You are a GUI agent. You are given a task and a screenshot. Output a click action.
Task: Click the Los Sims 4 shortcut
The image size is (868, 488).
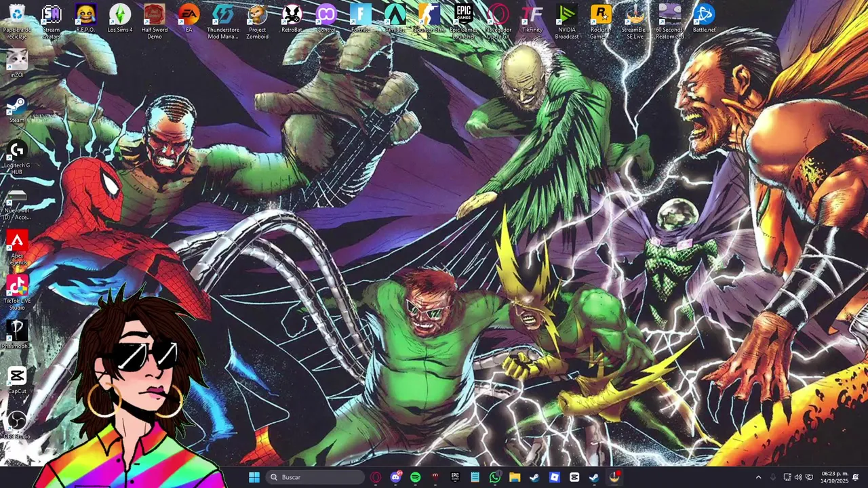click(120, 19)
